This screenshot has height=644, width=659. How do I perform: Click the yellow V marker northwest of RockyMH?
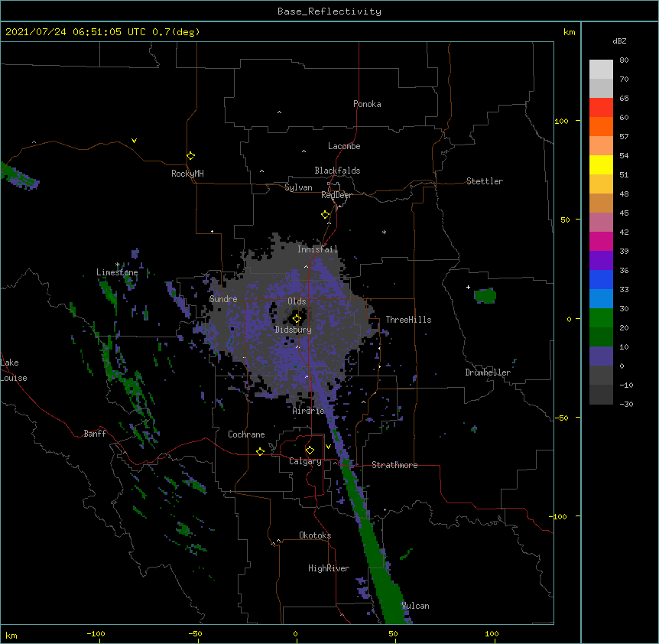point(134,141)
